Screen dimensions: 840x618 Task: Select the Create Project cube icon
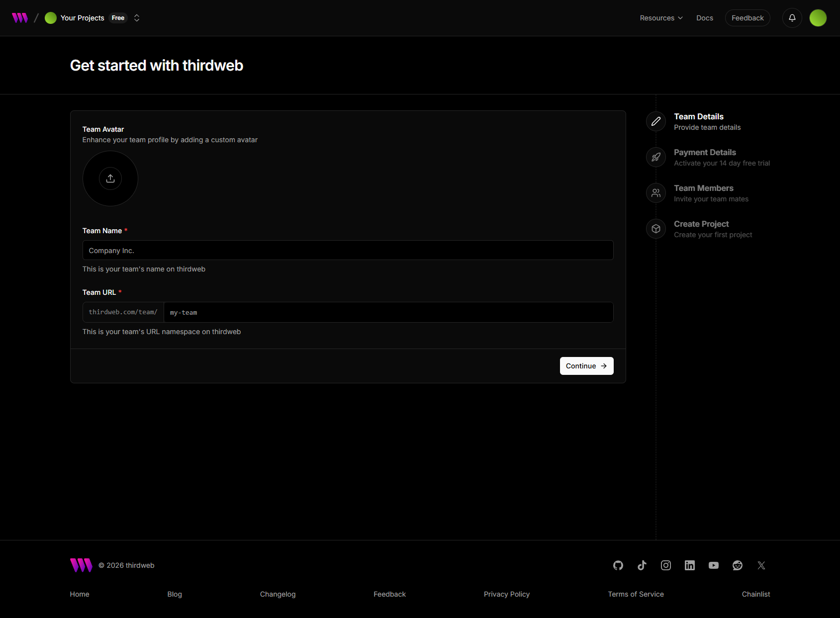click(656, 229)
